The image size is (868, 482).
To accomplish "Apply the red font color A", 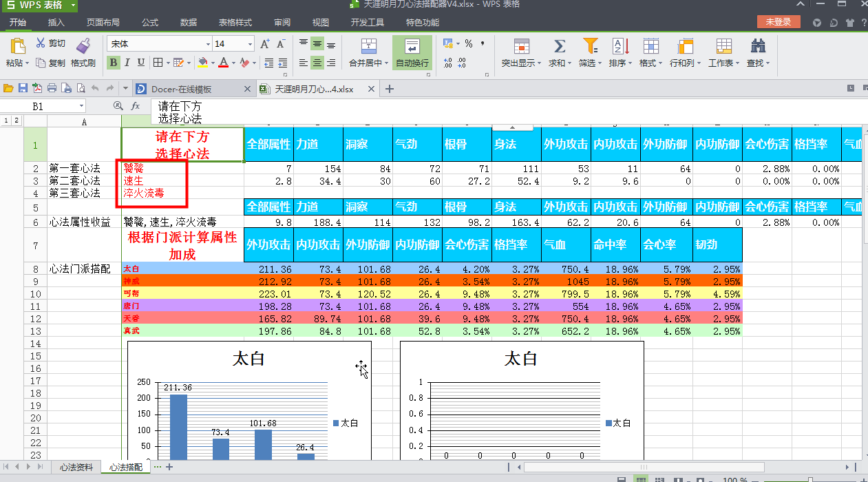I will tap(223, 63).
